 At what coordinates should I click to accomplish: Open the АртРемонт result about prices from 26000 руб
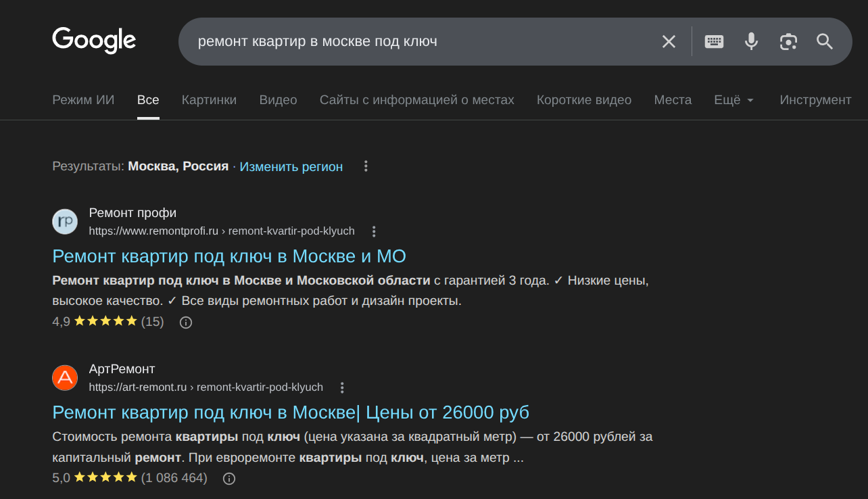tap(291, 412)
